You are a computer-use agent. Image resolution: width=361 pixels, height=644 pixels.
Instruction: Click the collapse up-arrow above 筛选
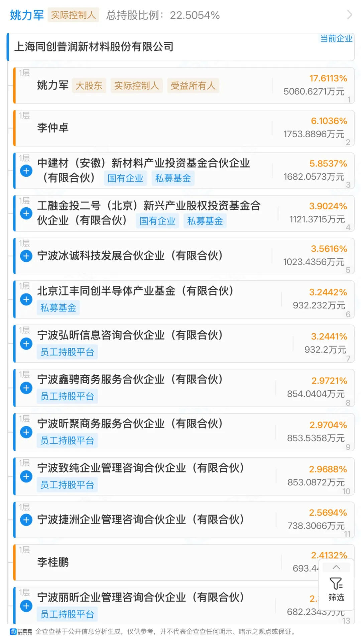click(336, 567)
